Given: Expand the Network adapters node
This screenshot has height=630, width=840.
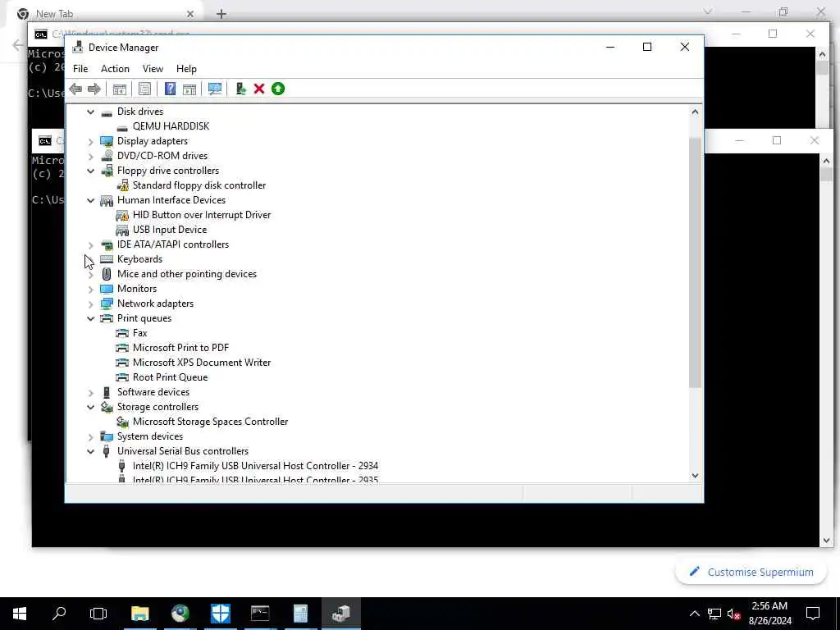Looking at the screenshot, I should (90, 304).
